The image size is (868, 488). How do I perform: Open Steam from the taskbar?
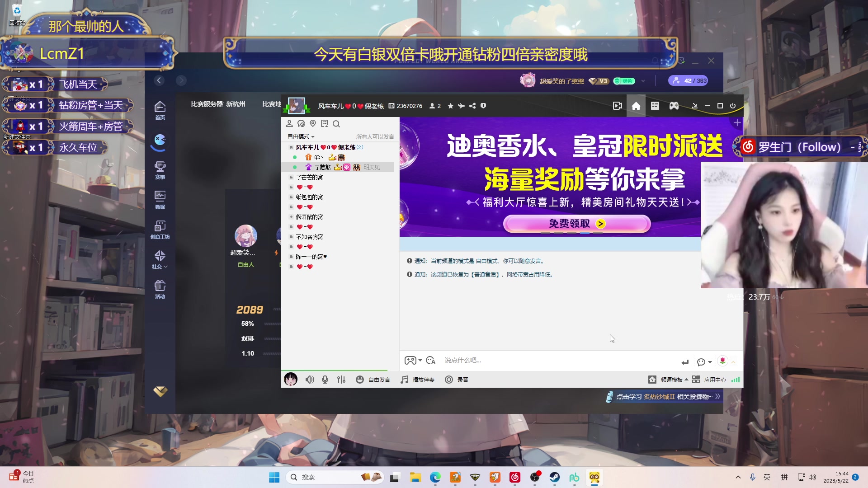pyautogui.click(x=554, y=477)
